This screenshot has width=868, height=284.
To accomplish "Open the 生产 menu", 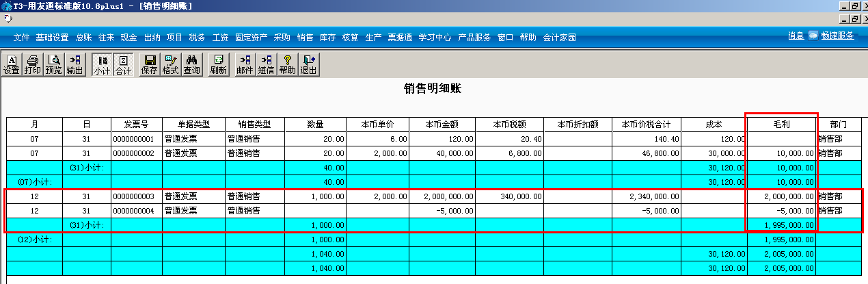I will click(x=373, y=38).
